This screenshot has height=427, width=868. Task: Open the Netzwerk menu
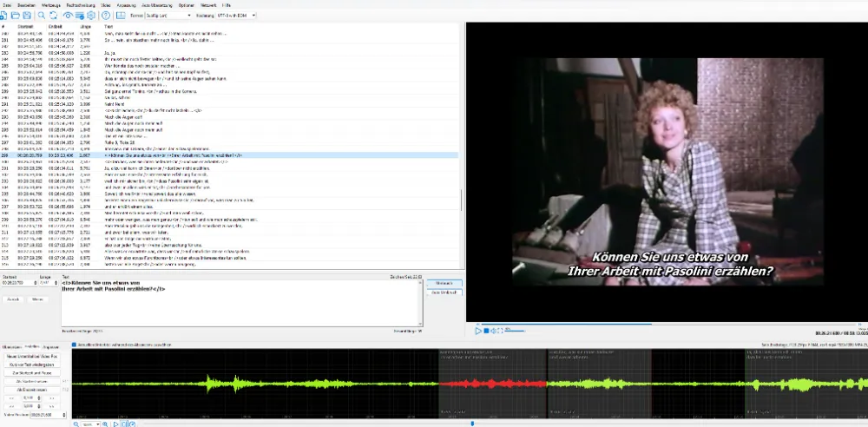pos(208,4)
